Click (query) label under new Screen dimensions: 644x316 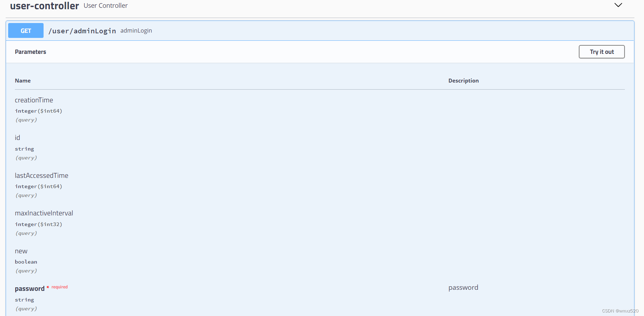[x=26, y=271]
